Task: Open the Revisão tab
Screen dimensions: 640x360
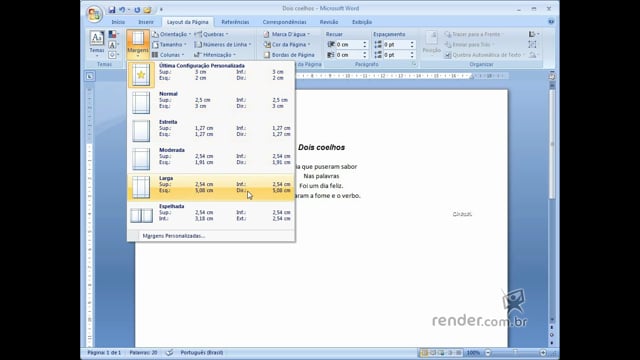Action: coord(329,22)
